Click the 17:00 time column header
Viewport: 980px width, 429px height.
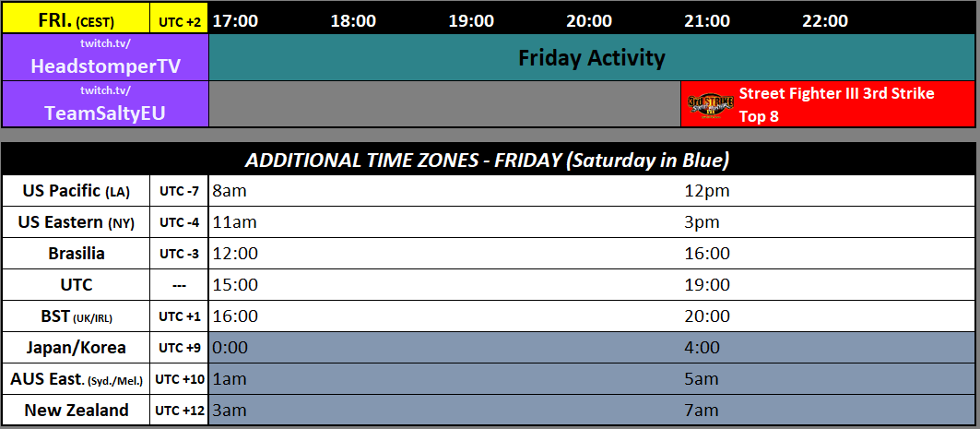(235, 21)
